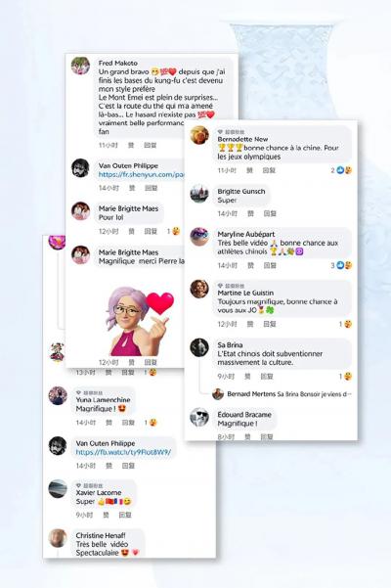Open the fr.shenyun.com link
Screen dimensions: 391x588
pos(141,174)
